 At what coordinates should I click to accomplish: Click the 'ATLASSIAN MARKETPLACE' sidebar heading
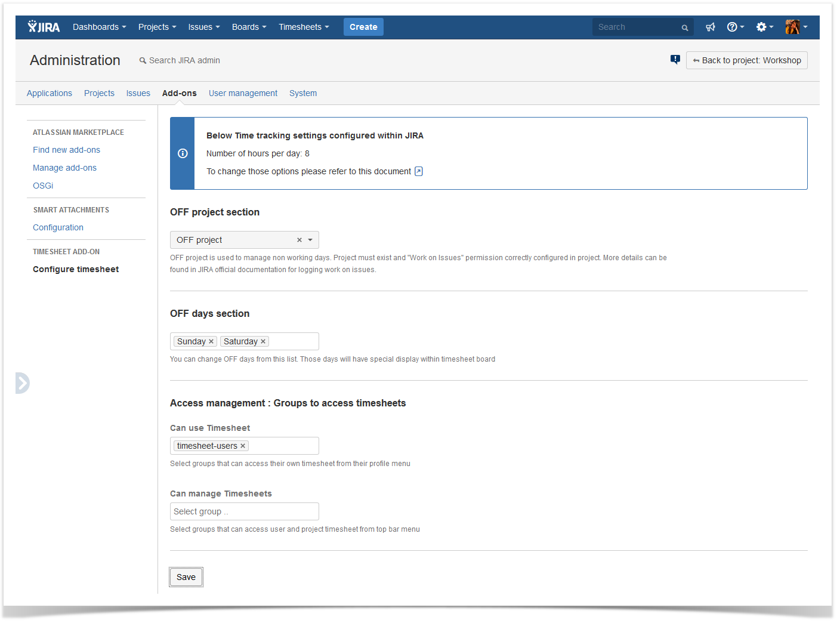pos(78,132)
